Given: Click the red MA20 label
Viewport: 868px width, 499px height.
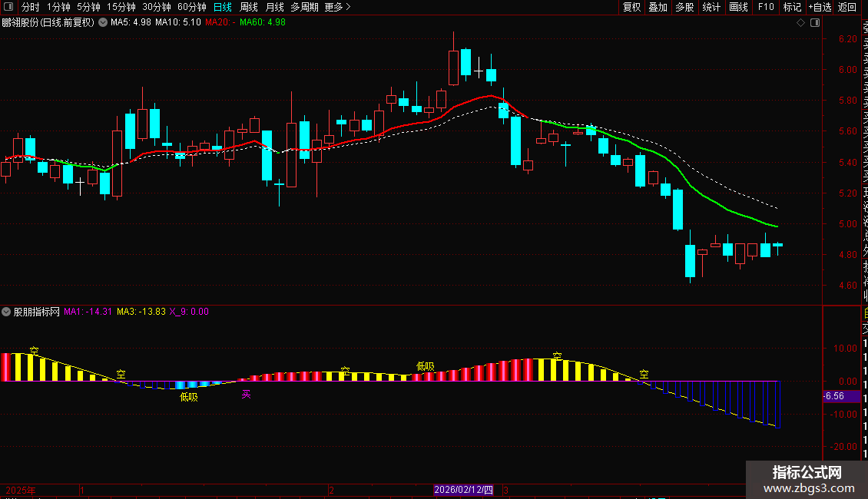Looking at the screenshot, I should [x=220, y=23].
